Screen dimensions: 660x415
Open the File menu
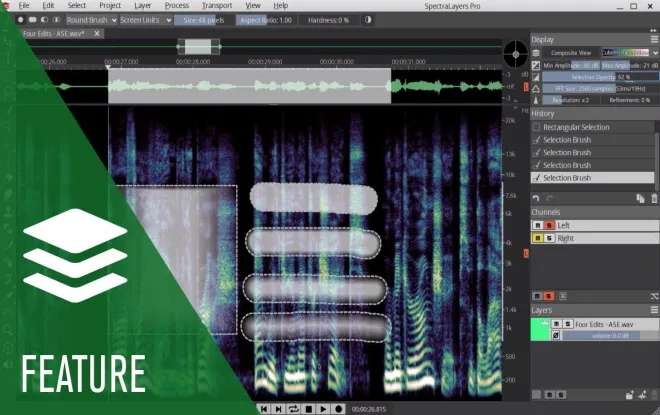(x=24, y=5)
